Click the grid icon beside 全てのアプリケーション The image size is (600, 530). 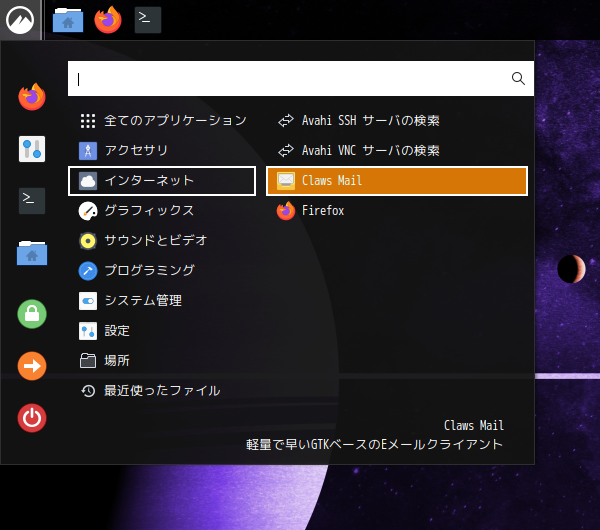[88, 121]
